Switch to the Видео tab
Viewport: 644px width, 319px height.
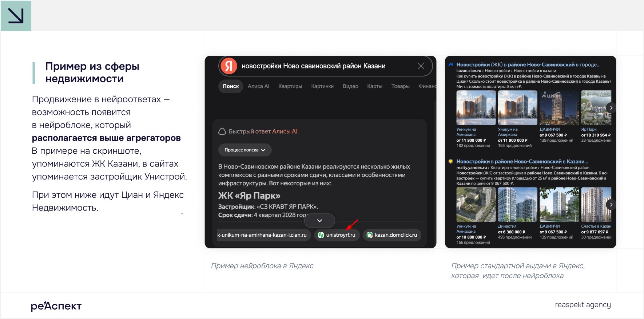pyautogui.click(x=350, y=86)
